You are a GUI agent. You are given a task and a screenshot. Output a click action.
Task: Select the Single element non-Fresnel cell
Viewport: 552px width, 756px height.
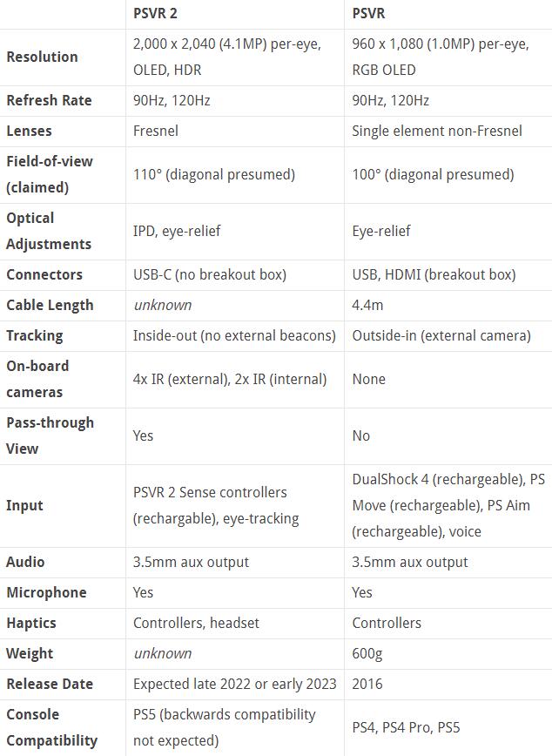pyautogui.click(x=437, y=131)
